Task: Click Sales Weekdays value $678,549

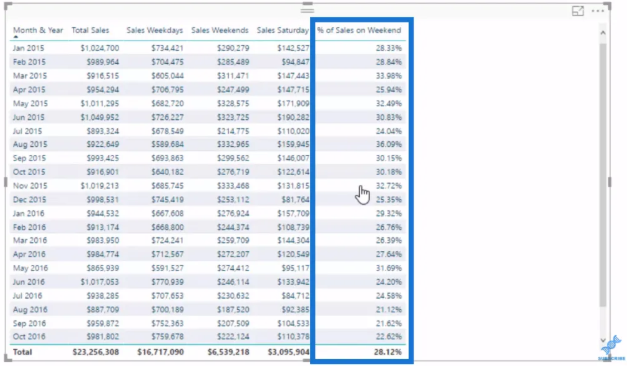Action: pyautogui.click(x=167, y=131)
